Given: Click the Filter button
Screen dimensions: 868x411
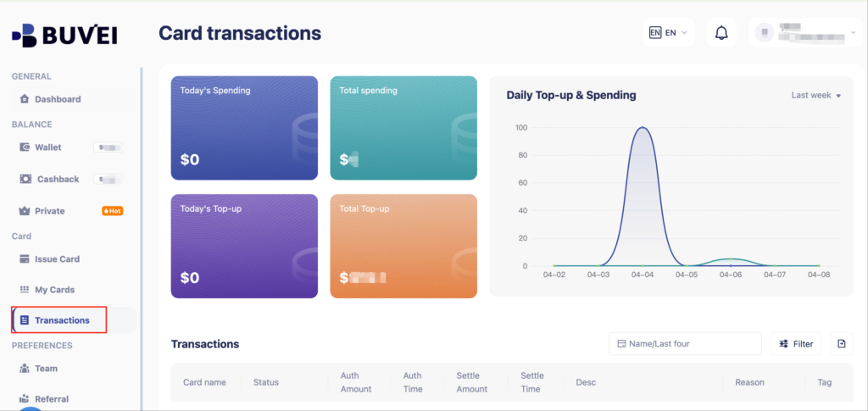Looking at the screenshot, I should click(x=796, y=343).
